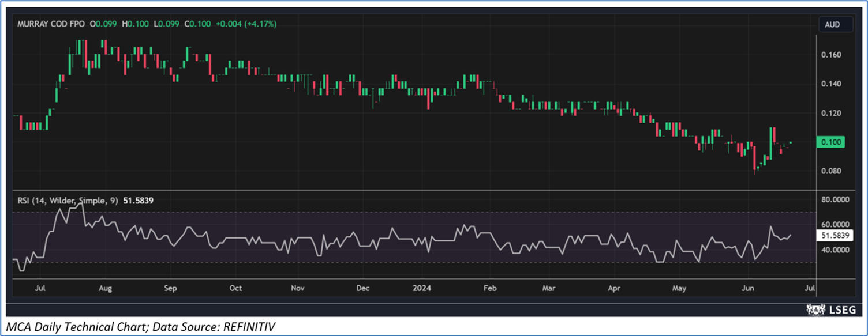Open the AUD currency selector
The image size is (868, 336).
point(832,24)
